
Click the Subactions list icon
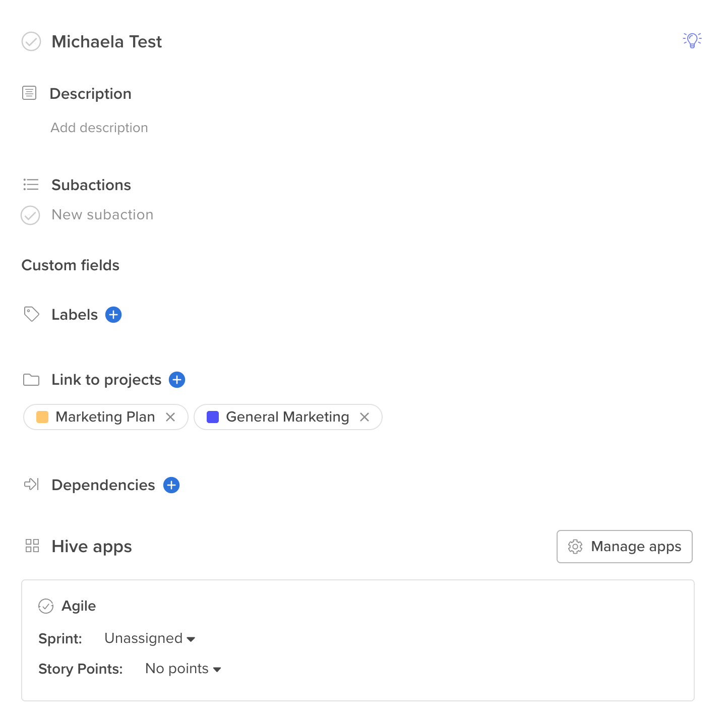[x=31, y=185]
